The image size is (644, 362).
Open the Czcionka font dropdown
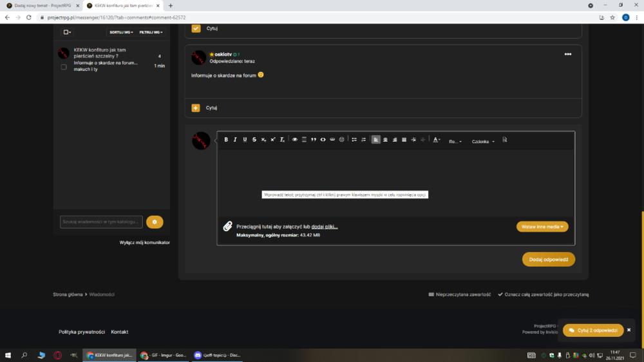pyautogui.click(x=483, y=141)
